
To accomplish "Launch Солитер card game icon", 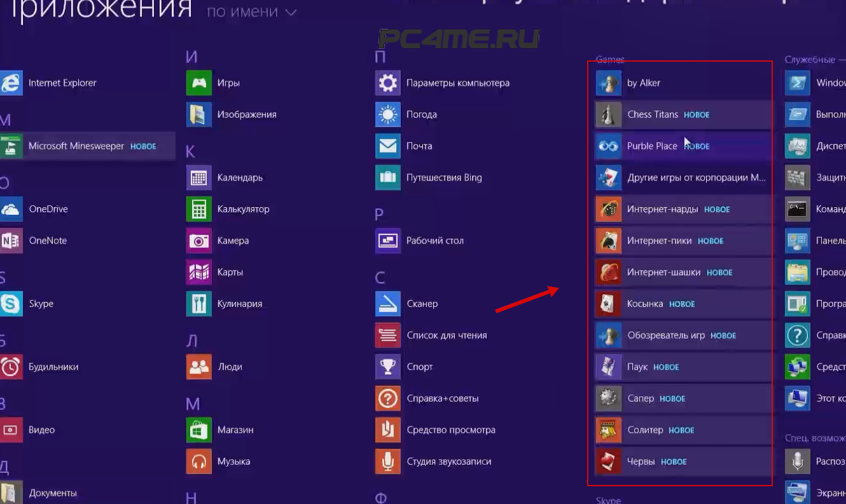I will [x=609, y=430].
